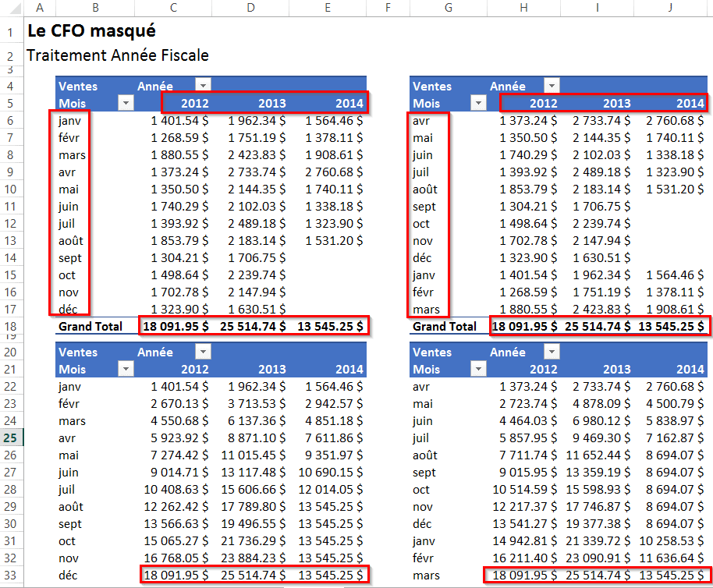Select the 'Traitement Année Fiscale' subtitle cell
The width and height of the screenshot is (713, 588).
(x=117, y=56)
